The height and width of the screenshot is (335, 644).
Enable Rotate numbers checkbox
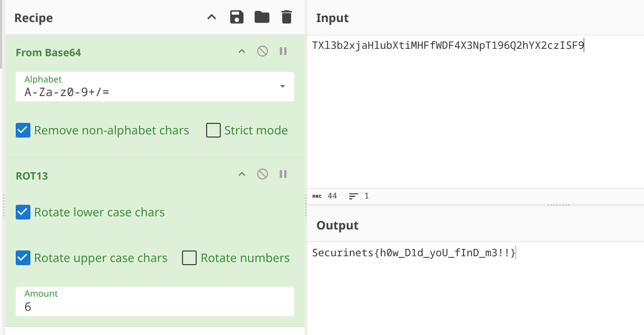pyautogui.click(x=189, y=258)
